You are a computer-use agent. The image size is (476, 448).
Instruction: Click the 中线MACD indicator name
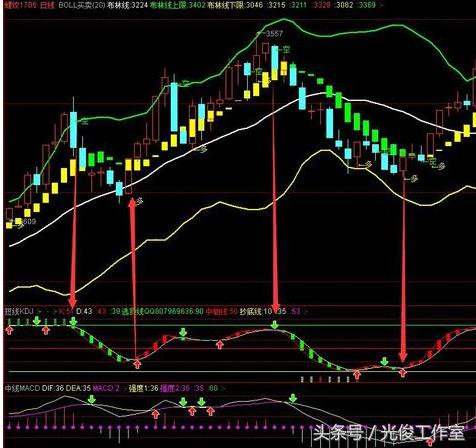[22, 388]
